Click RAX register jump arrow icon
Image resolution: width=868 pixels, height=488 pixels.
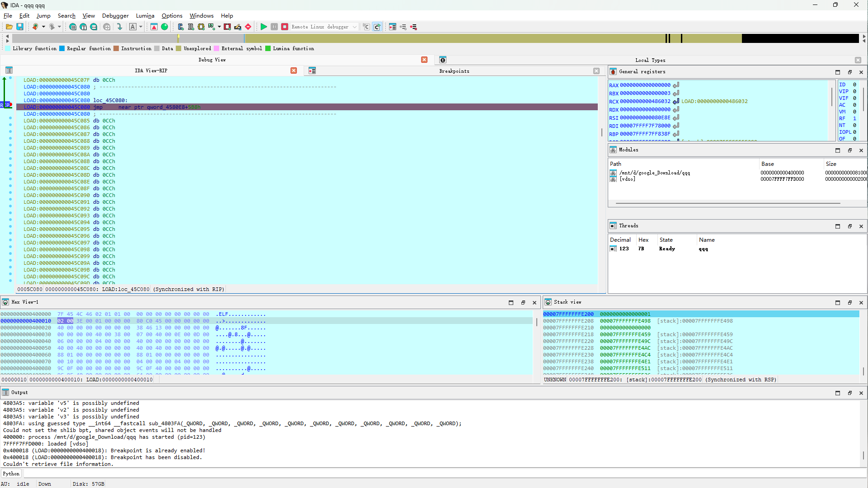[x=676, y=85]
